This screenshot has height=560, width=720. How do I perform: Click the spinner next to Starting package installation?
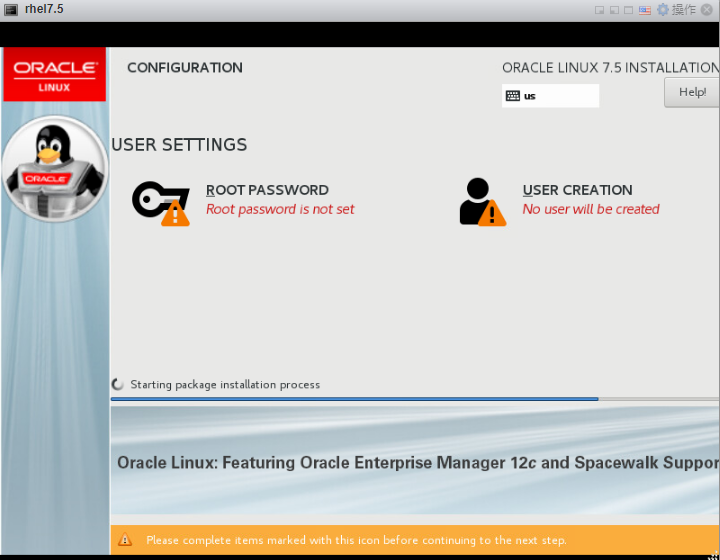click(x=118, y=384)
